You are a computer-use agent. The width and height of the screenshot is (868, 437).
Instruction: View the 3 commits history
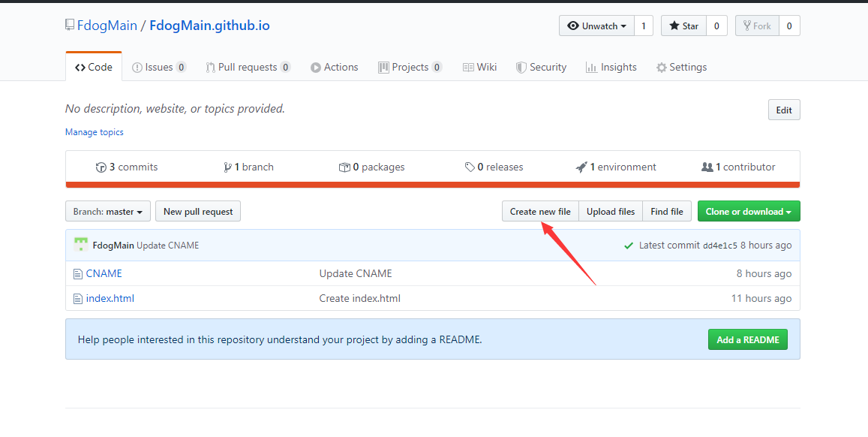(126, 167)
